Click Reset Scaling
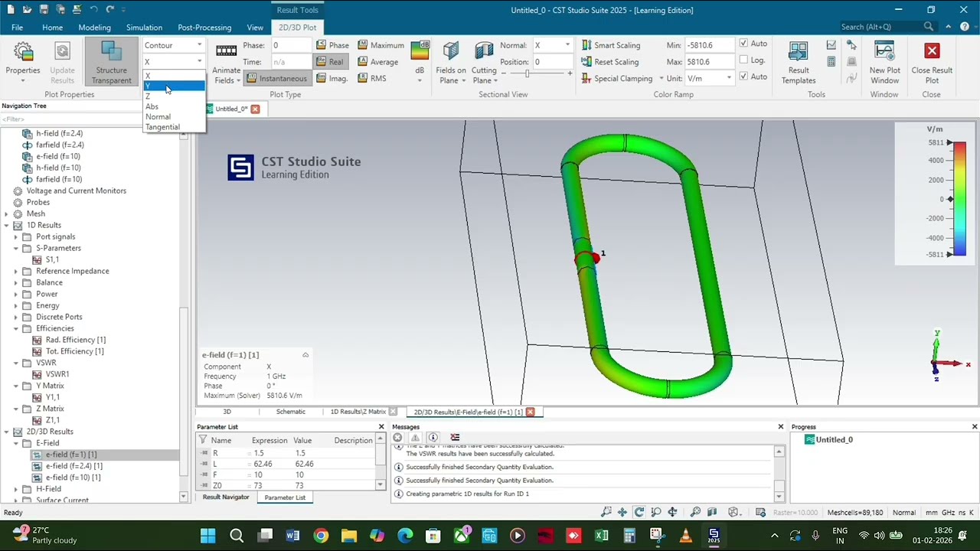The height and width of the screenshot is (551, 980). tap(610, 62)
